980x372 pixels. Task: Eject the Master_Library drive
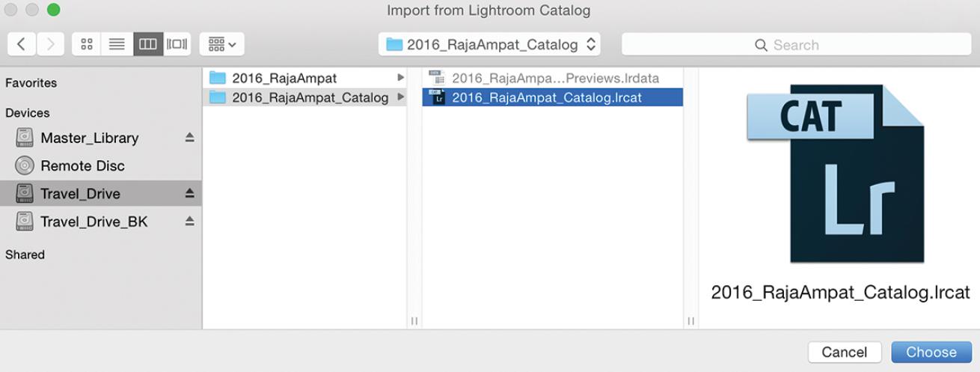tap(189, 138)
